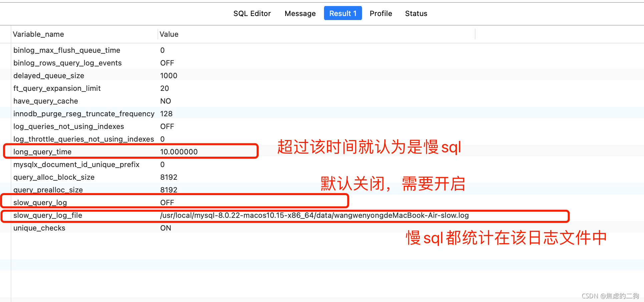Select the have_query_cache row
The width and height of the screenshot is (644, 302).
click(45, 101)
